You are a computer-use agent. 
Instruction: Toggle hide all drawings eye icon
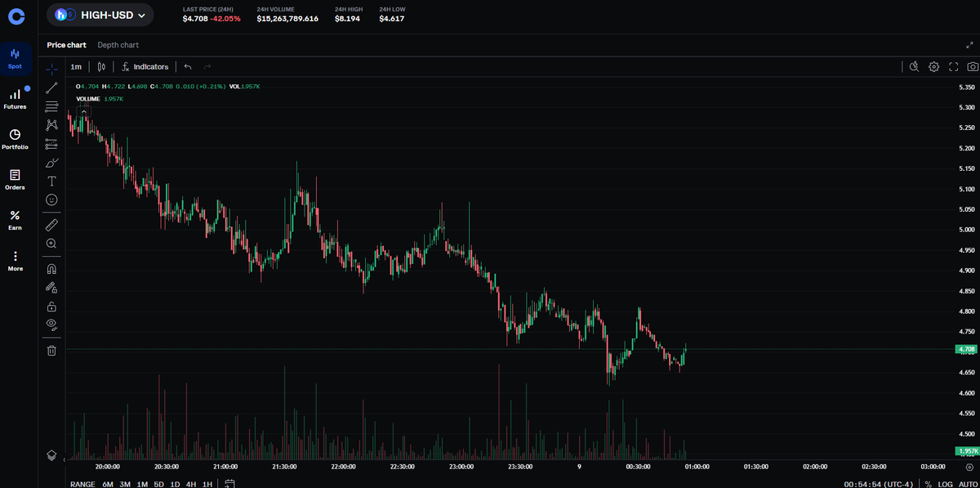pyautogui.click(x=51, y=325)
